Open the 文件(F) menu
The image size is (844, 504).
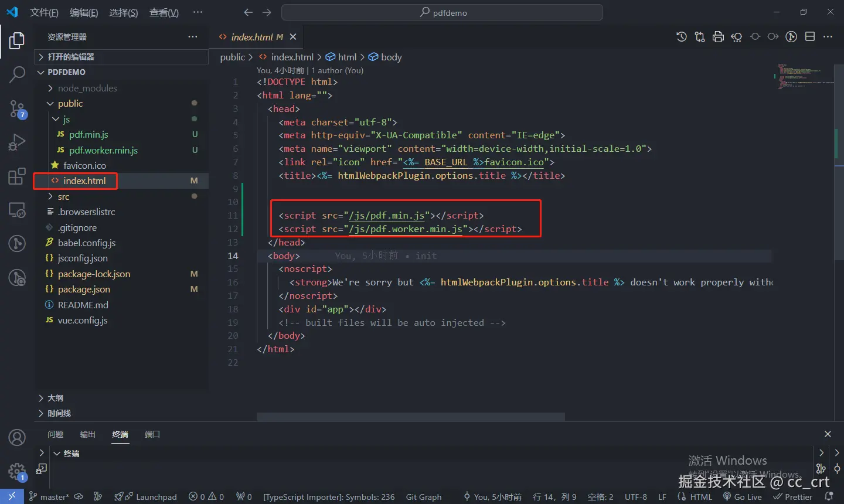tap(44, 12)
